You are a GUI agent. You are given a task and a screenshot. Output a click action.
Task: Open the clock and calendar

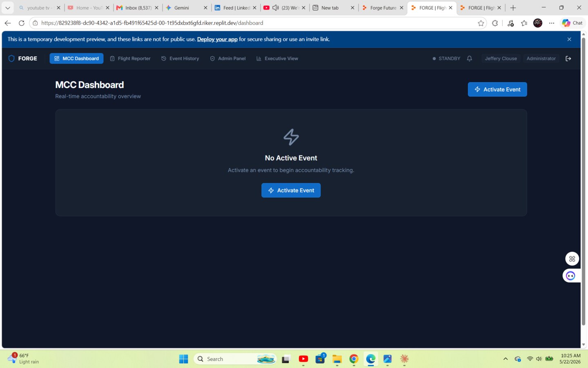pos(570,359)
